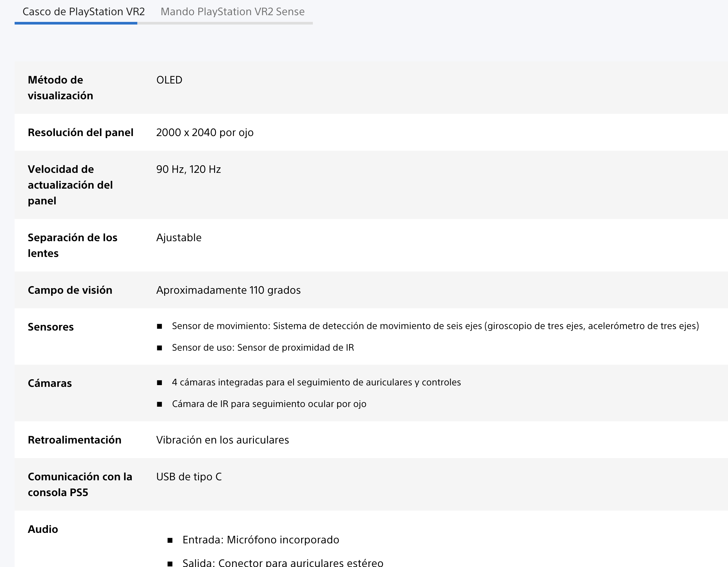Click Separación de los lentes label
Viewport: 728px width, 567px height.
[x=72, y=245]
